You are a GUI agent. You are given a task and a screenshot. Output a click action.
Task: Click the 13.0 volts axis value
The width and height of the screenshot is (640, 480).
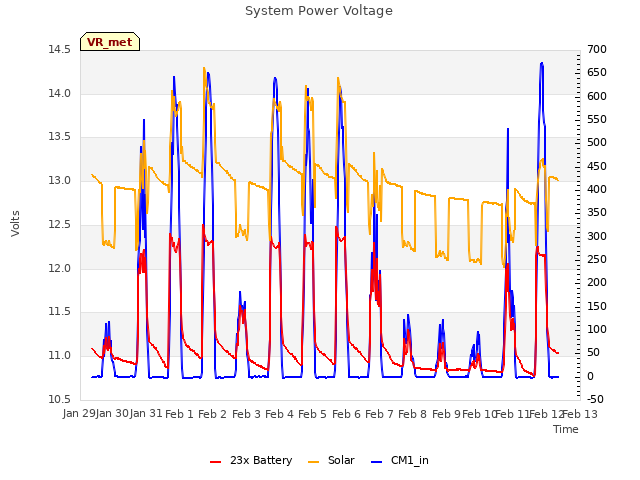(59, 180)
